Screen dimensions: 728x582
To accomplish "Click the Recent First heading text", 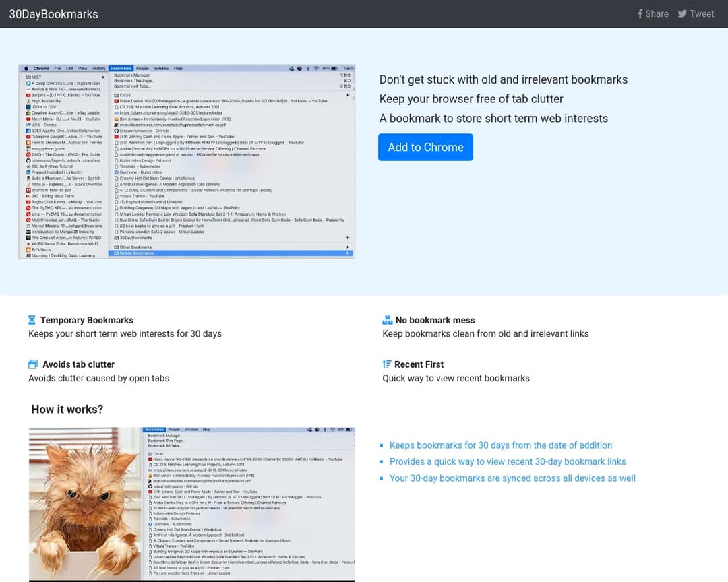I will [x=419, y=365].
